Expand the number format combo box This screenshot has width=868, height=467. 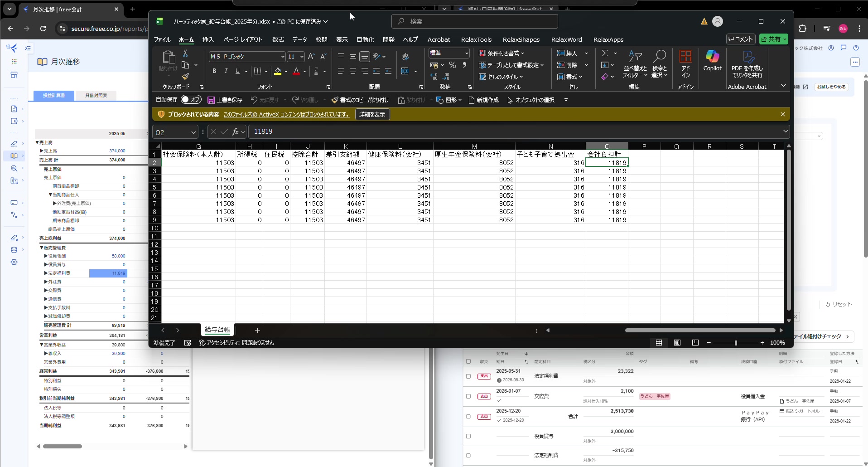tap(466, 53)
